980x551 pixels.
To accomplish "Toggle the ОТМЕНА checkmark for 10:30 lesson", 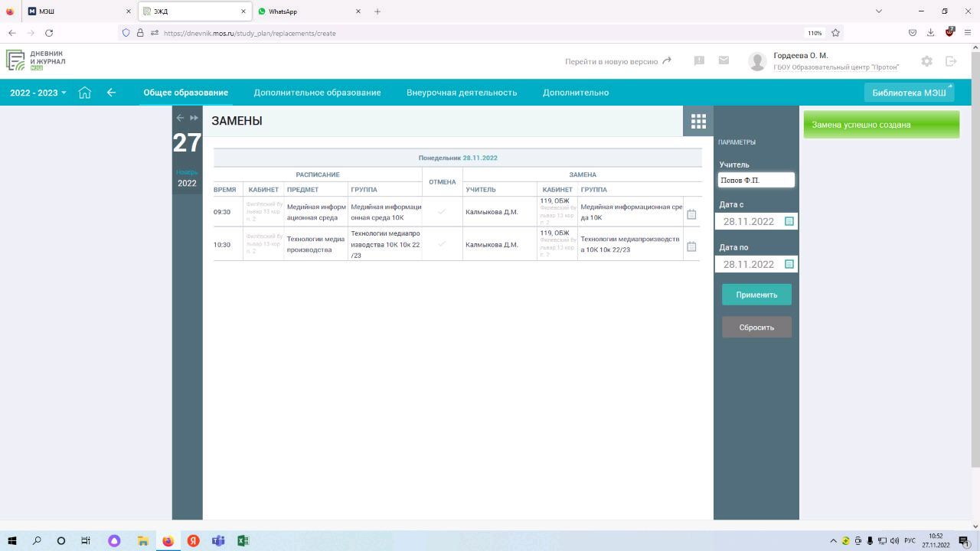I will tap(442, 244).
